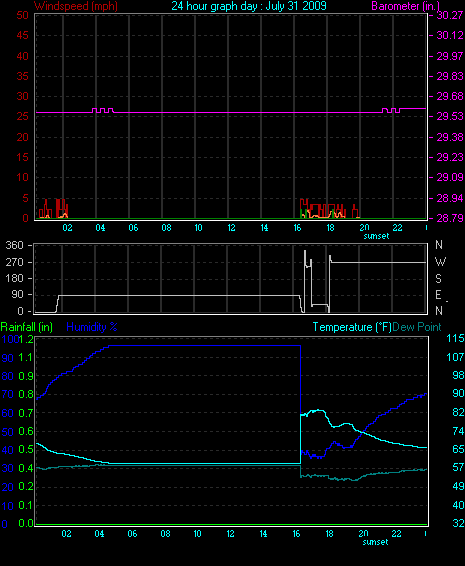This screenshot has width=465, height=566.
Task: Click hour 16 tick on bottom graph
Action: (296, 534)
